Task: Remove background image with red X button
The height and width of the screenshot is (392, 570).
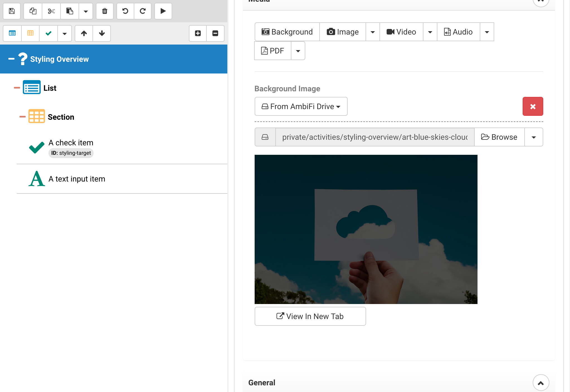Action: click(x=533, y=106)
